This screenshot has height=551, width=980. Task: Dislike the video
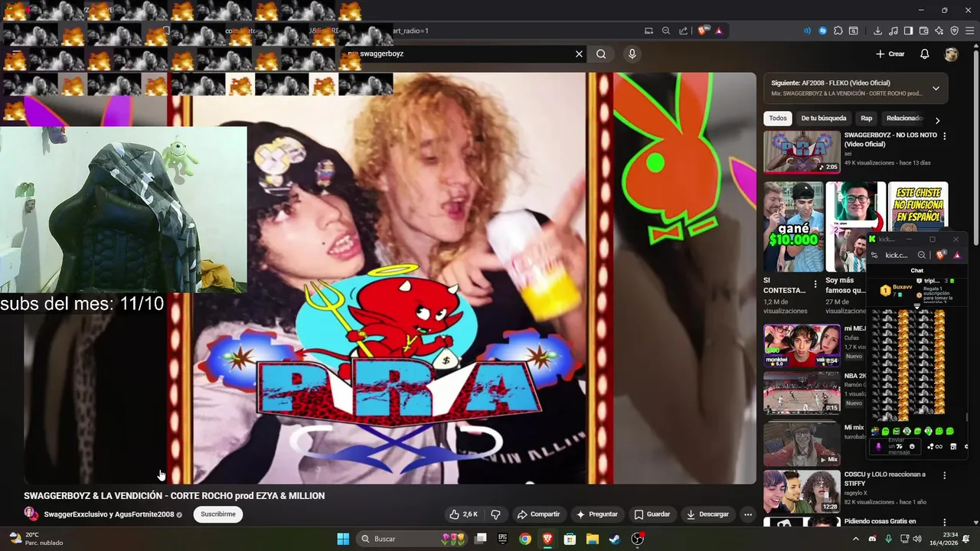click(495, 514)
